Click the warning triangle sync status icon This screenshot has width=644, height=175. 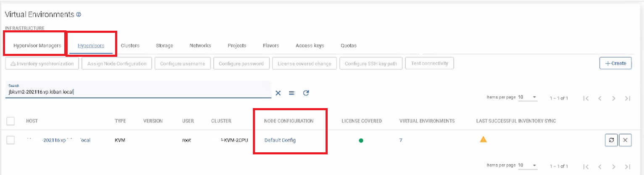(x=483, y=140)
